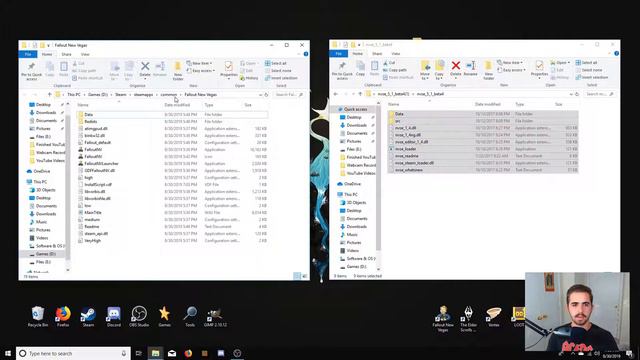Click 'steamapps' in the address bar breadcrumb
This screenshot has height=360, width=640.
[x=143, y=95]
